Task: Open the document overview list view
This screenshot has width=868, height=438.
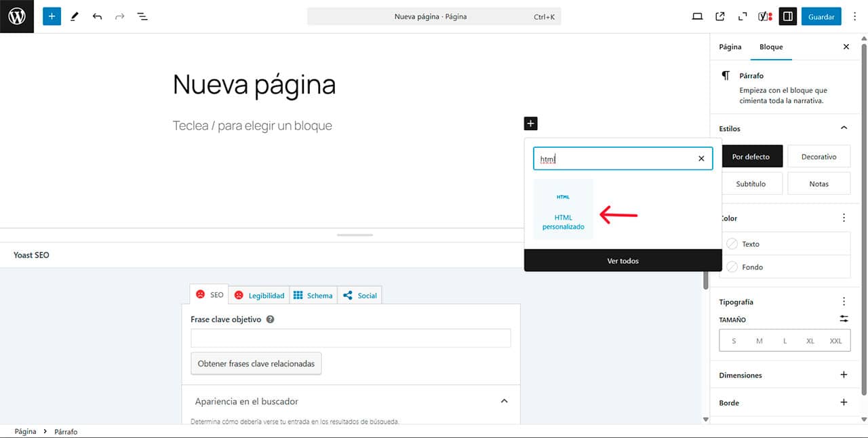Action: [x=142, y=16]
